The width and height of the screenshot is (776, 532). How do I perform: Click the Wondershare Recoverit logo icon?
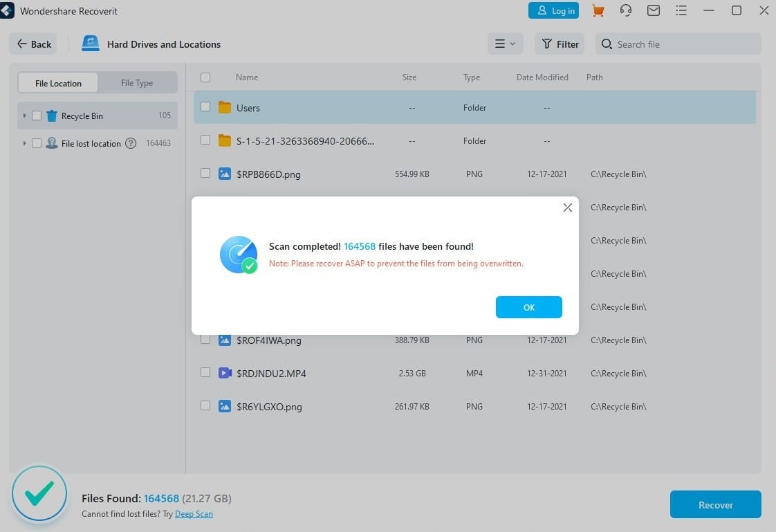pyautogui.click(x=7, y=10)
